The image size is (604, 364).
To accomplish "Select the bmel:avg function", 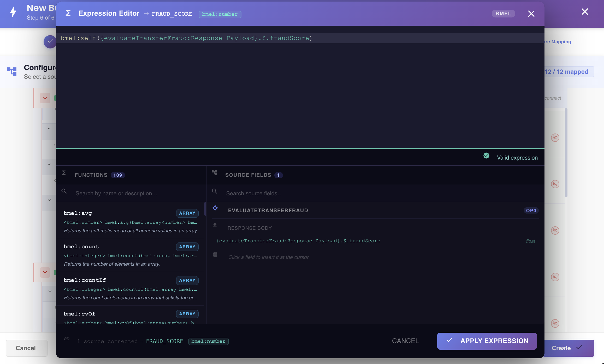I will tap(131, 222).
